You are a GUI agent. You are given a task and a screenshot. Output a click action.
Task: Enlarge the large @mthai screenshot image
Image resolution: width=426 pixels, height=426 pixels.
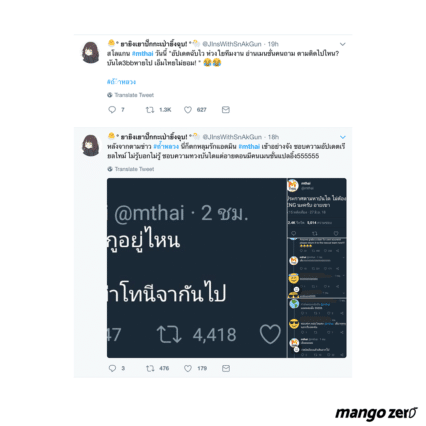coord(197,268)
